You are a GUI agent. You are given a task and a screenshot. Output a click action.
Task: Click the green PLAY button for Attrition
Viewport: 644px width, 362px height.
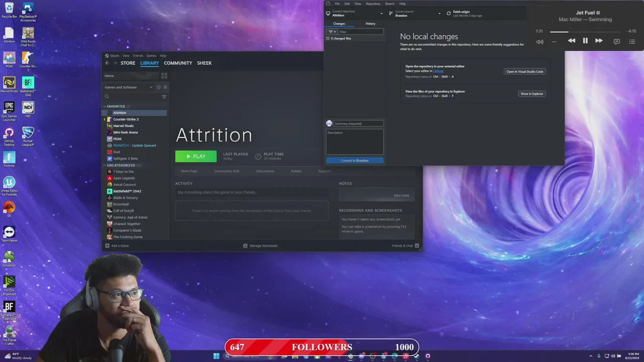[x=196, y=156]
